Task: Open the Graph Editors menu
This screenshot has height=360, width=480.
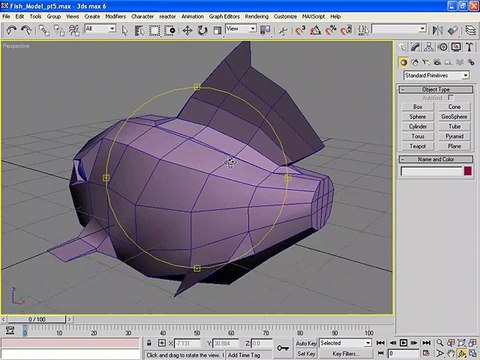Action: click(224, 16)
